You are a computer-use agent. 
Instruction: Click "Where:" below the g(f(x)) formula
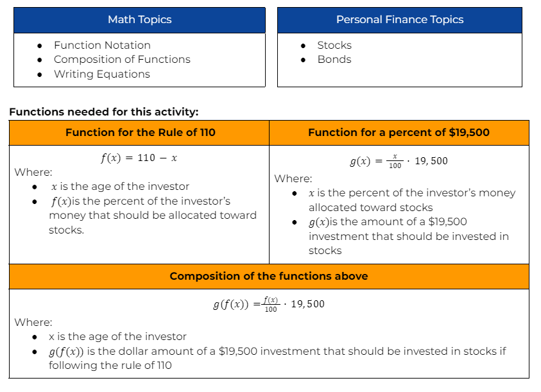pyautogui.click(x=33, y=322)
